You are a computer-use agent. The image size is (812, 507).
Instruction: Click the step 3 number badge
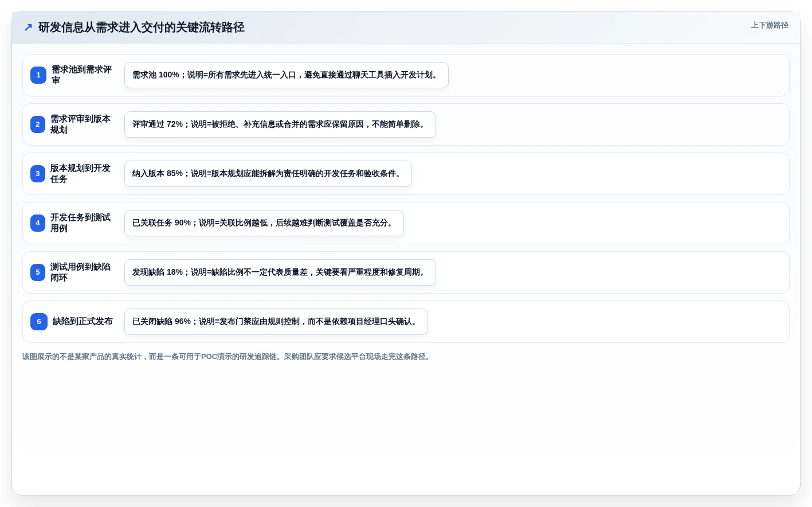[x=38, y=174]
